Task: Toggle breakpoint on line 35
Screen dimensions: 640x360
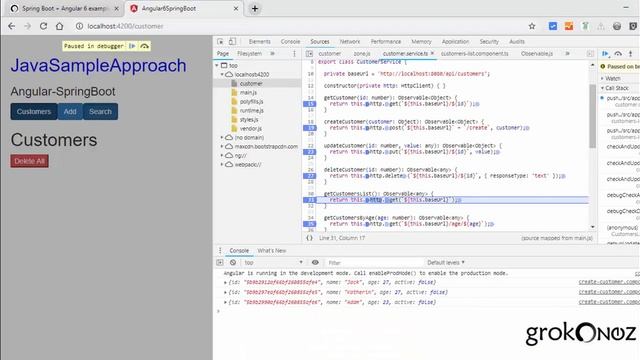Action: tap(310, 224)
